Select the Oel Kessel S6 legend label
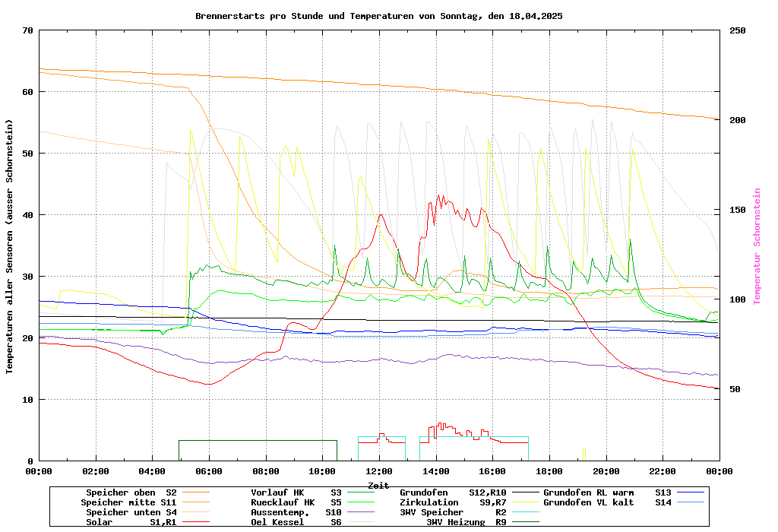 click(x=296, y=522)
